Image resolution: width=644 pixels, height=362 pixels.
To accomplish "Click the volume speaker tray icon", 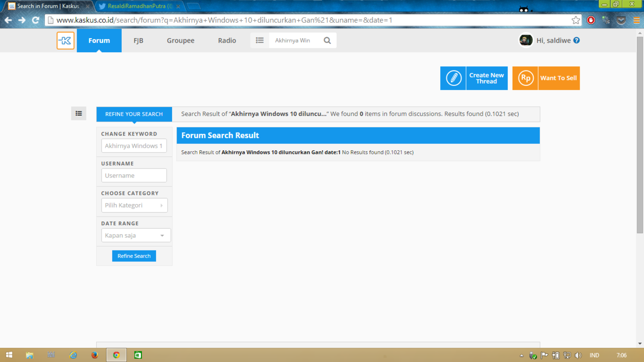I will 578,355.
